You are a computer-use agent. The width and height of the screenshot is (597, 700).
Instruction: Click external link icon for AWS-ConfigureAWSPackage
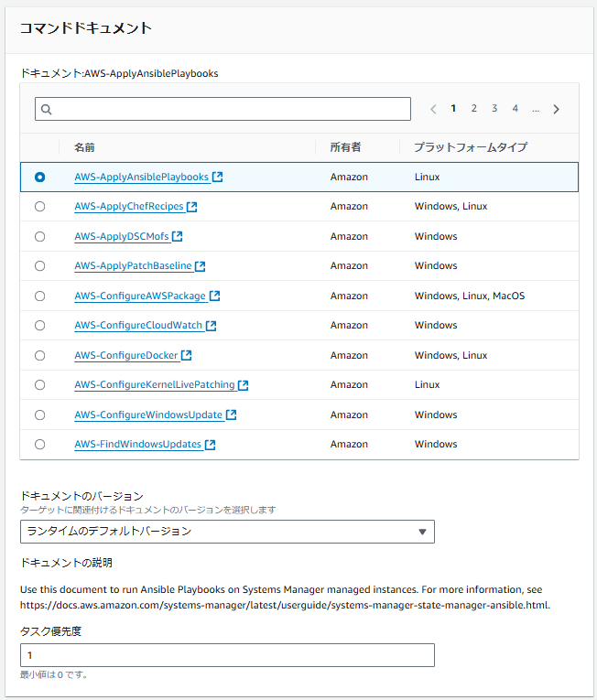[x=214, y=296]
